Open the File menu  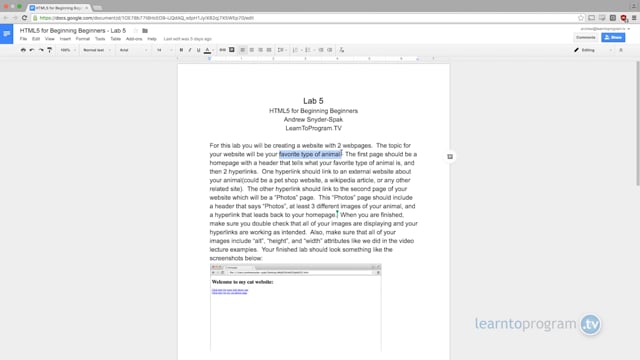pyautogui.click(x=23, y=39)
